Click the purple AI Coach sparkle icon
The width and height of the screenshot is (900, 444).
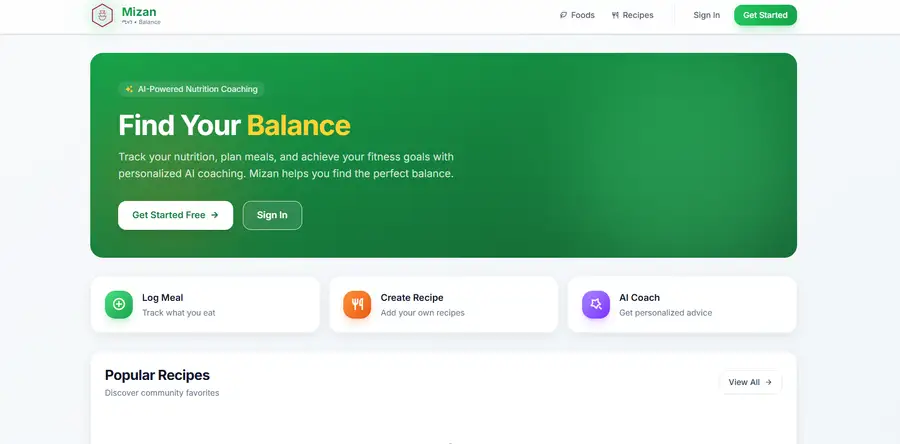coord(596,305)
